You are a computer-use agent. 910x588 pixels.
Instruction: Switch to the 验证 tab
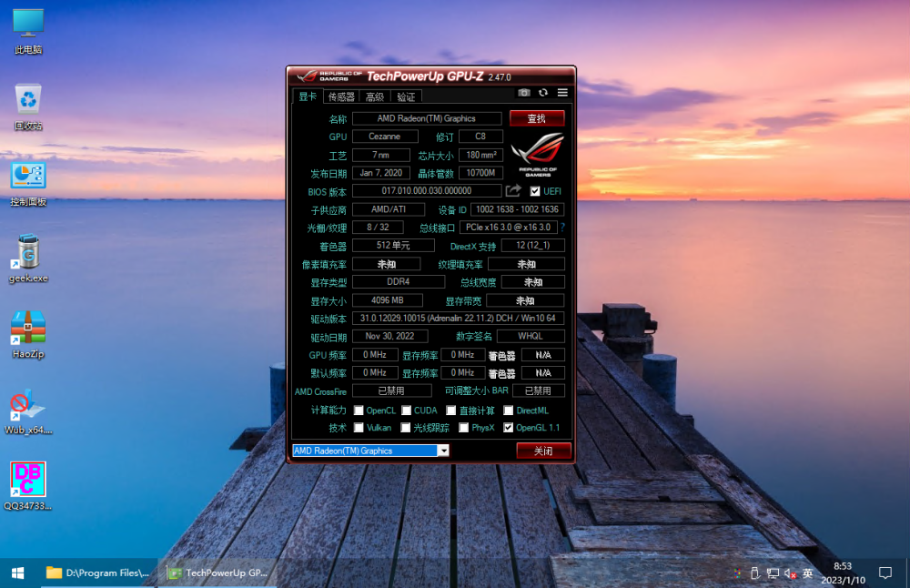pyautogui.click(x=406, y=96)
